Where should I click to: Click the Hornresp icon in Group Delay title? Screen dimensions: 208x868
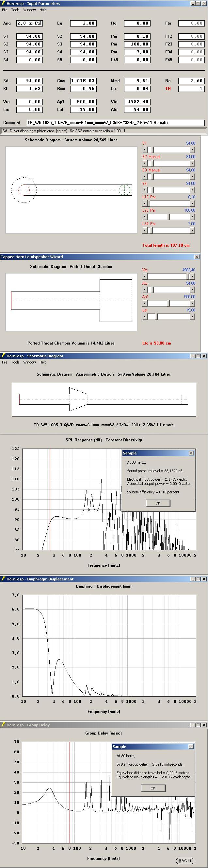click(3, 725)
